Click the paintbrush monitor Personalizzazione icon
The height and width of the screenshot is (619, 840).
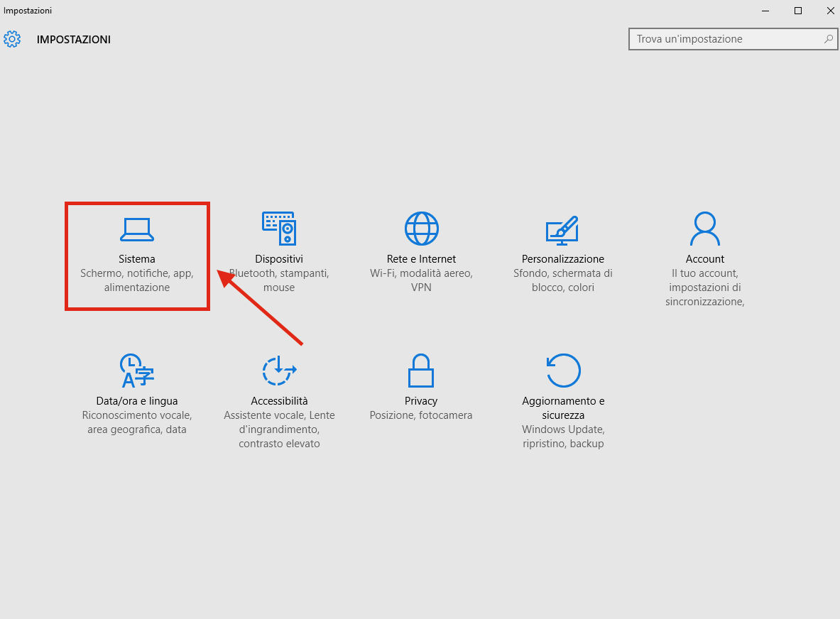click(562, 230)
